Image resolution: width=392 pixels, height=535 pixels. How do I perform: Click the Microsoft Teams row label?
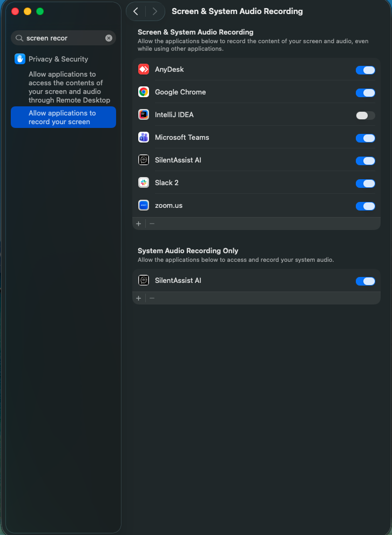(182, 138)
